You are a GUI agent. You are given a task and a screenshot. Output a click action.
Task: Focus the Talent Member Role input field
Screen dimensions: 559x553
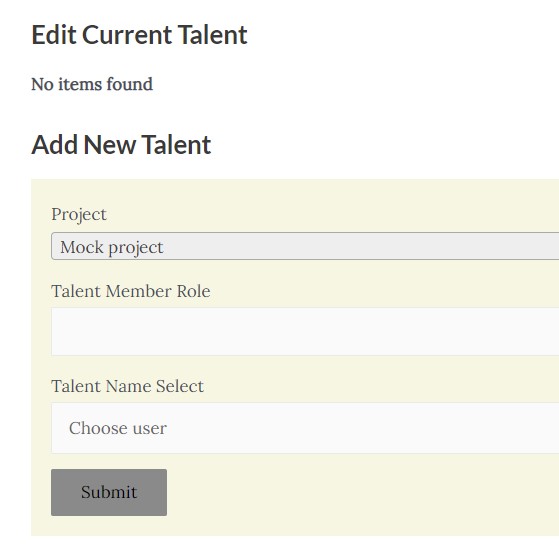[x=305, y=332]
